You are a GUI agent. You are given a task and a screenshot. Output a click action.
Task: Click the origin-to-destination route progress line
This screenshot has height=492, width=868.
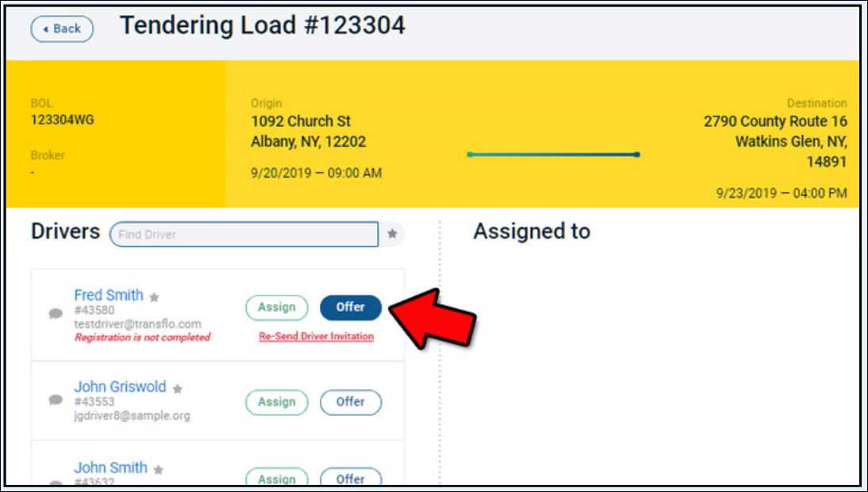coord(554,154)
